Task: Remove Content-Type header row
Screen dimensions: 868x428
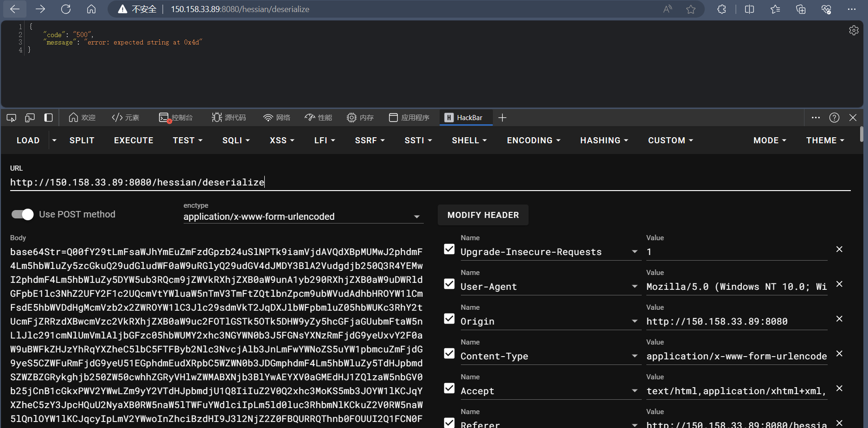Action: 839,353
